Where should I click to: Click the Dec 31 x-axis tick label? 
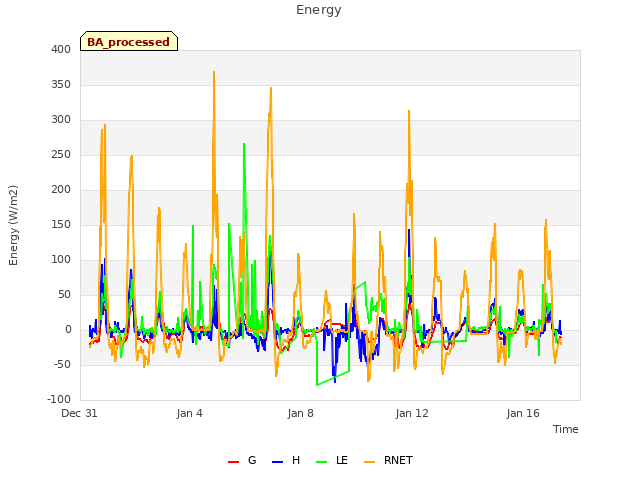[x=79, y=413]
